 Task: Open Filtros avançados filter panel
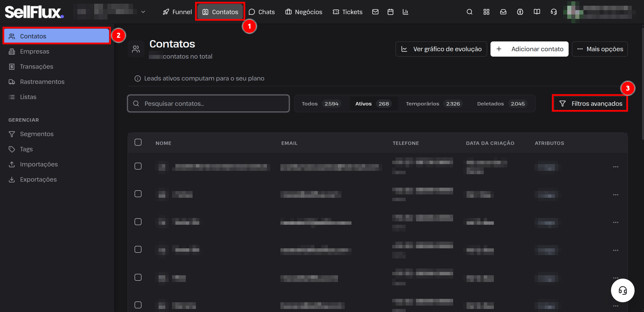point(590,103)
